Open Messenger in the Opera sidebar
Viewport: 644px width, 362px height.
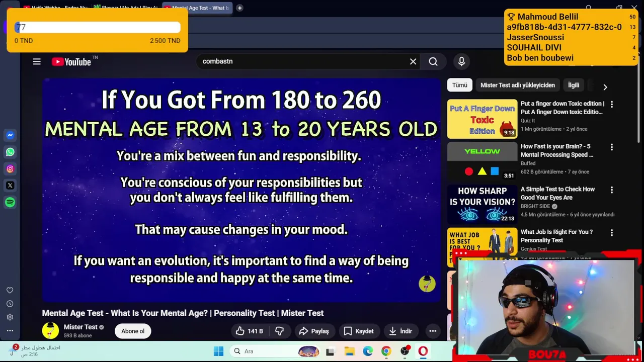tap(10, 135)
